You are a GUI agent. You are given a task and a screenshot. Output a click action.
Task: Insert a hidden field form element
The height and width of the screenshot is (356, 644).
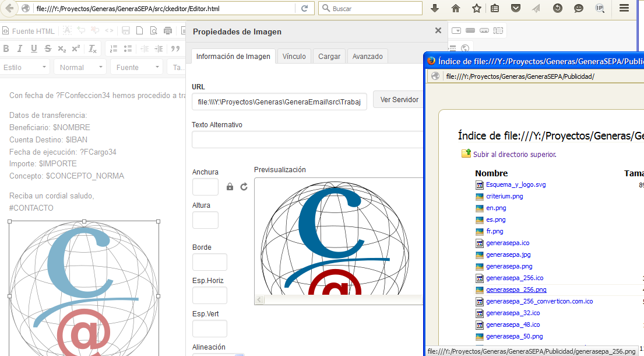(x=498, y=30)
